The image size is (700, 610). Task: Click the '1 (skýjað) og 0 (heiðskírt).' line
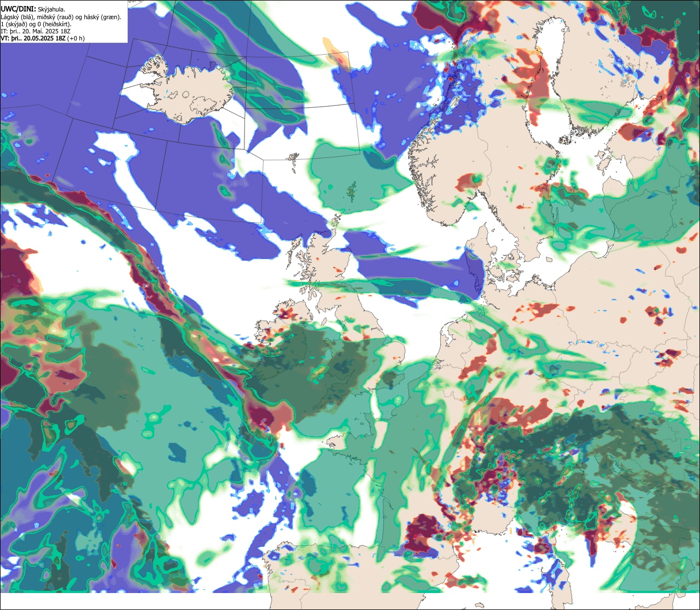36,24
